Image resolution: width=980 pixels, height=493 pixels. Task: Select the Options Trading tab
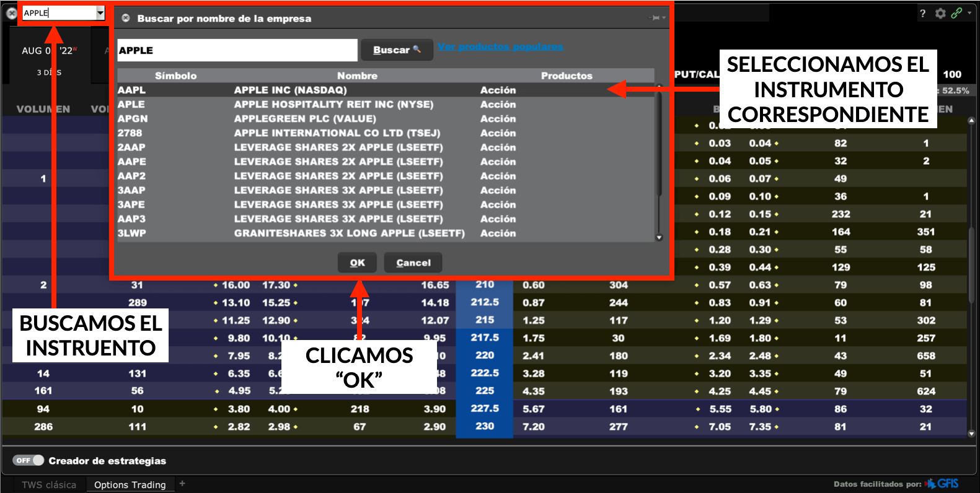(x=130, y=484)
